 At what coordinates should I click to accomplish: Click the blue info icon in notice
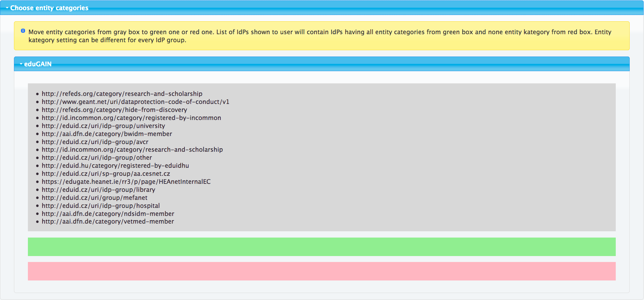[23, 31]
